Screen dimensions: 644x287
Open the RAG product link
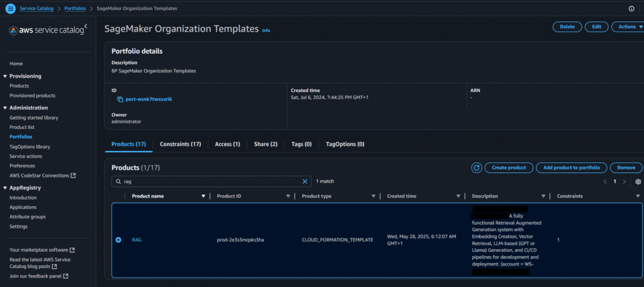136,240
